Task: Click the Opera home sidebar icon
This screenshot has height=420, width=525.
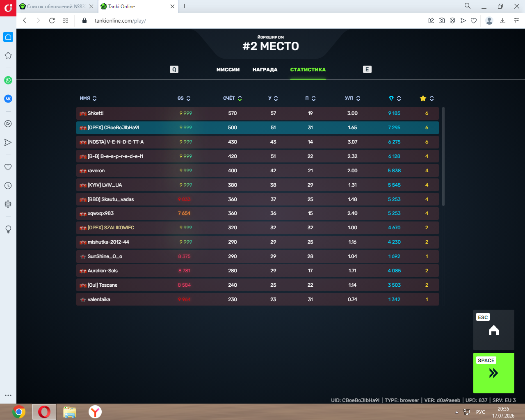Action: coord(8,37)
